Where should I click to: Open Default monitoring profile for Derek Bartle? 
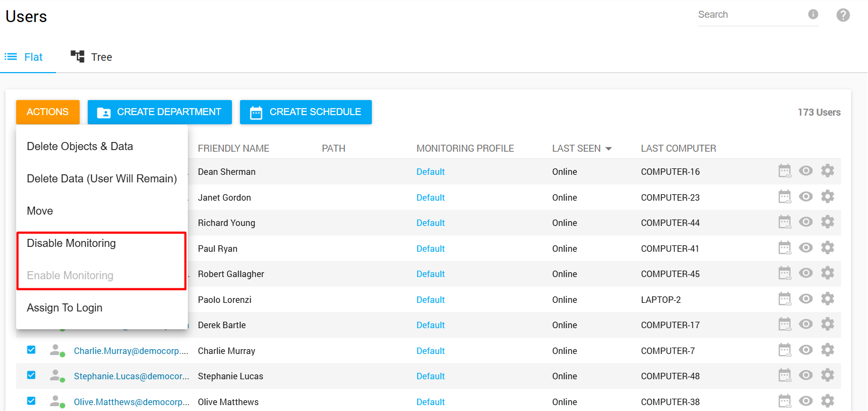(x=430, y=325)
